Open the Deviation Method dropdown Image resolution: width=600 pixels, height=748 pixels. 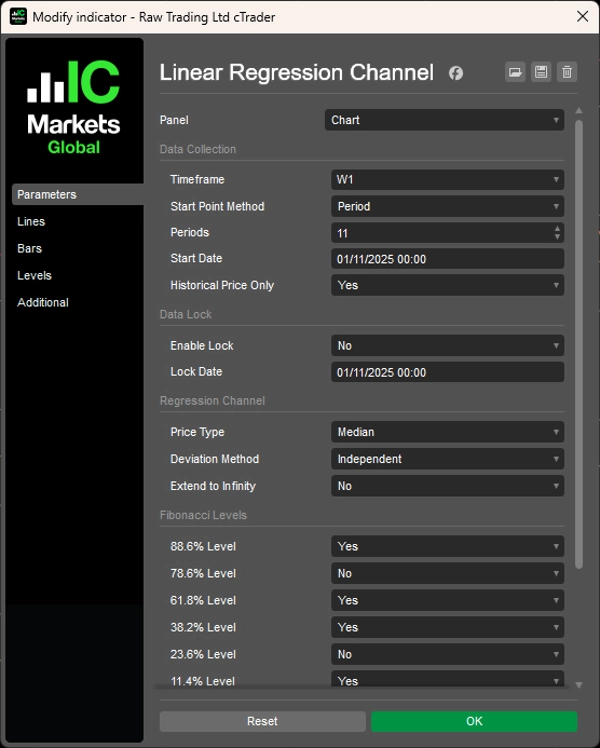(447, 460)
